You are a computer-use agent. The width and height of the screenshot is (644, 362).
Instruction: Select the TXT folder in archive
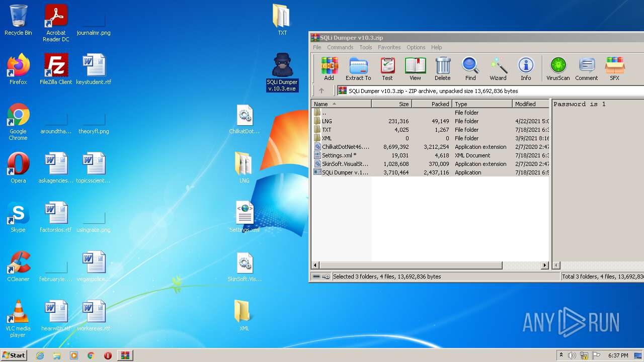[431, 130]
